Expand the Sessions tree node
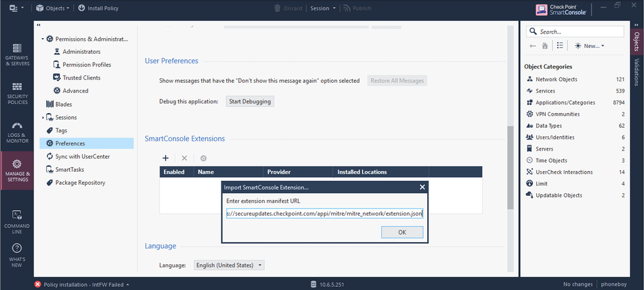 43,118
